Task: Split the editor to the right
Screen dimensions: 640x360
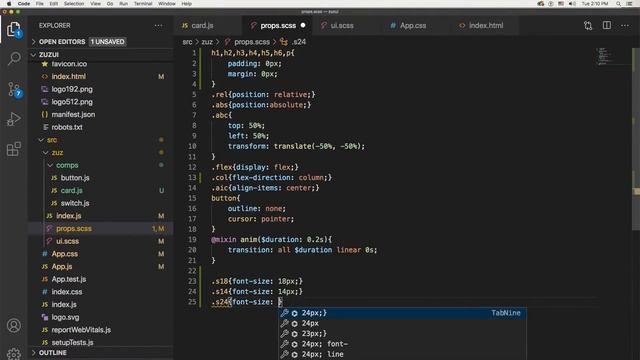Action: [x=607, y=25]
